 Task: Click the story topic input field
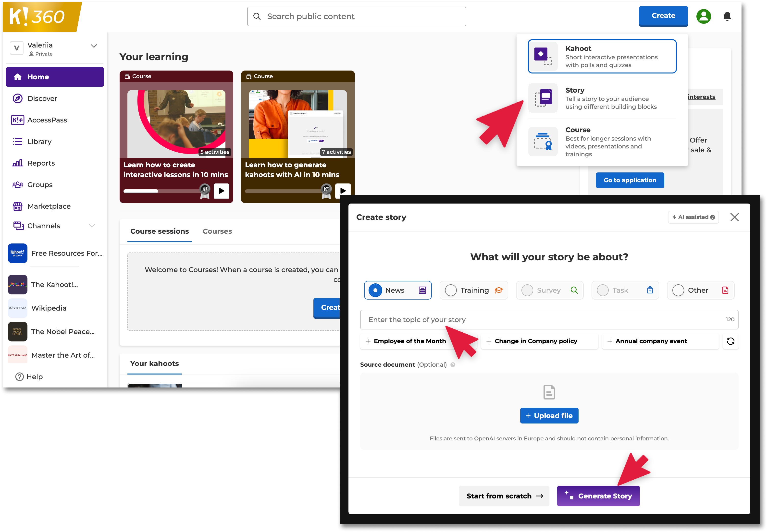point(549,320)
